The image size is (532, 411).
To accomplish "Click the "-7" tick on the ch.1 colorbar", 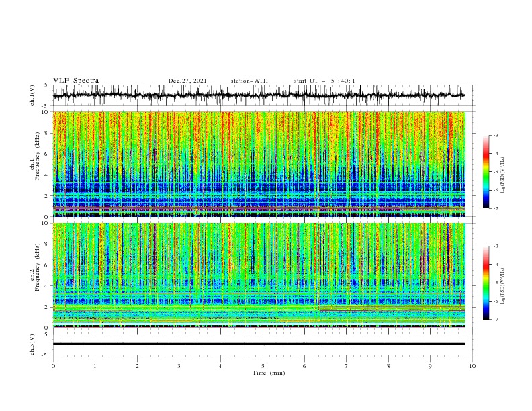I will (495, 208).
